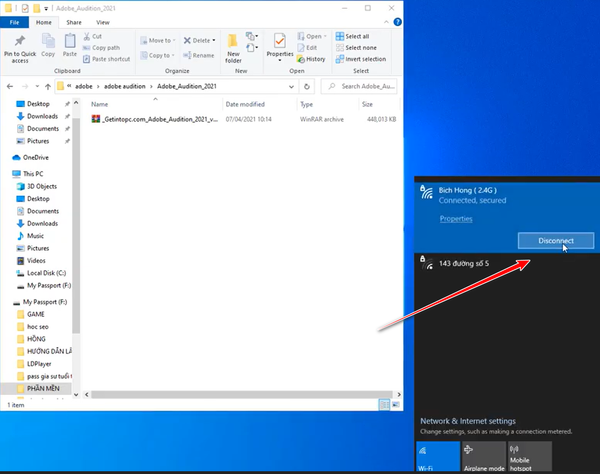Click the Cut scissors icon
The width and height of the screenshot is (600, 474).
(87, 36)
